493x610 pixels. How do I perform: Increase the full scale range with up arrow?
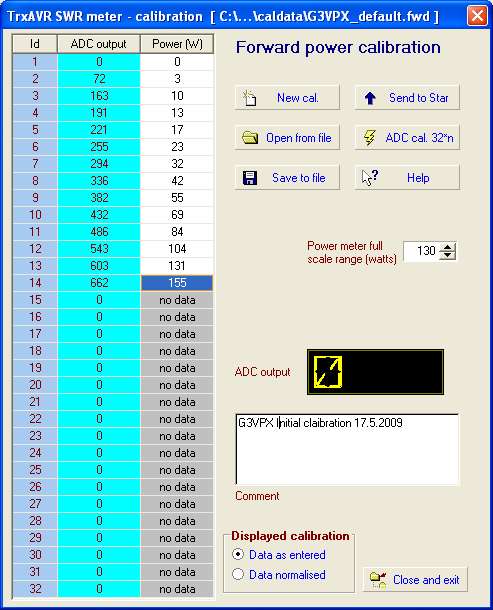pyautogui.click(x=447, y=247)
